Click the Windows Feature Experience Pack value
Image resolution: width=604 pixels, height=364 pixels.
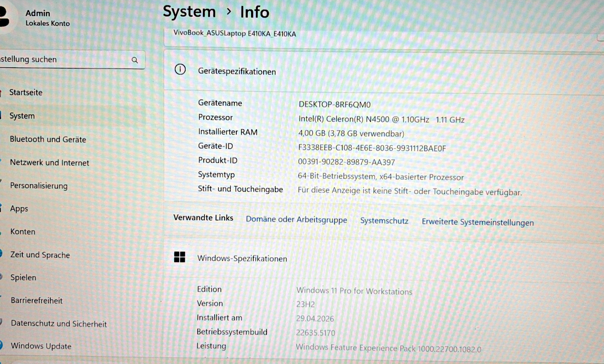[x=388, y=348]
